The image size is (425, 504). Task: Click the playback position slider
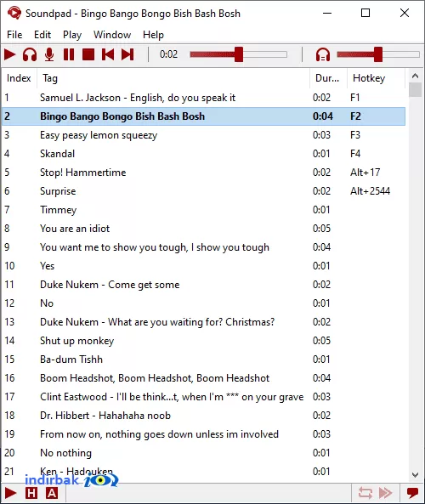[x=239, y=54]
